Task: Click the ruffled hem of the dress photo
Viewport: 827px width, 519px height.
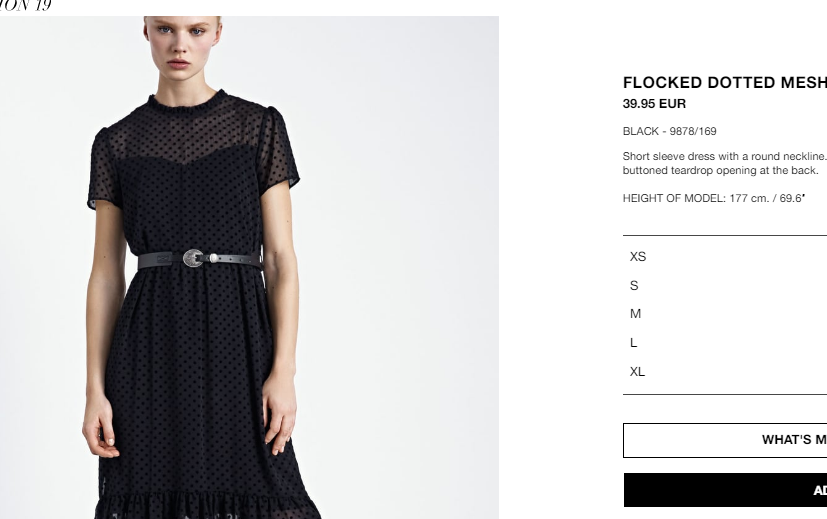Action: tap(208, 507)
